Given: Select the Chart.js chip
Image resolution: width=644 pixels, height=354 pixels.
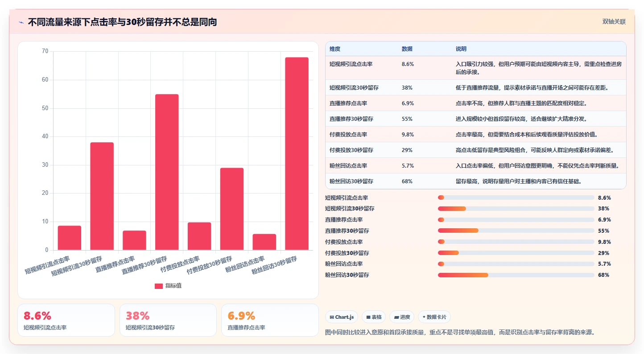Looking at the screenshot, I should [342, 317].
